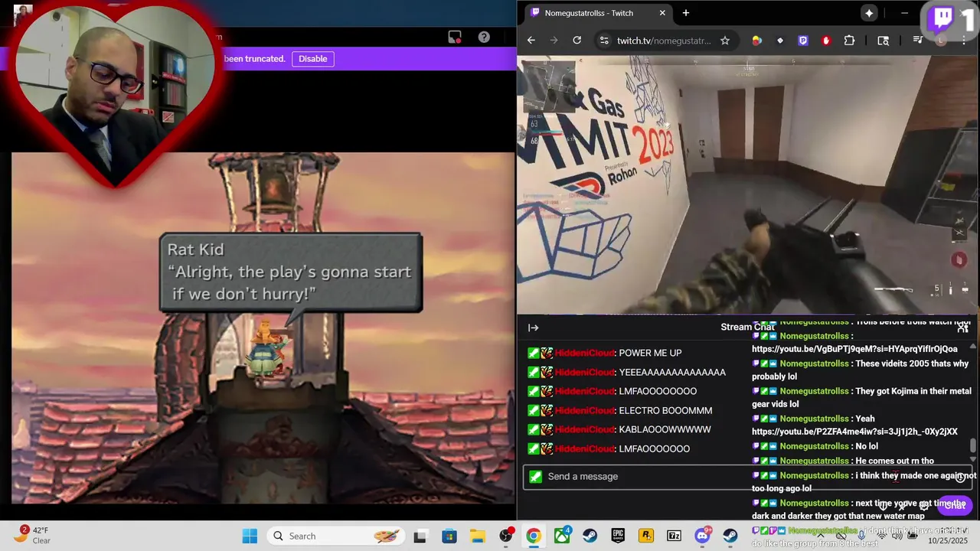The width and height of the screenshot is (980, 551).
Task: Click the Disable button in purple banner
Action: (x=312, y=59)
